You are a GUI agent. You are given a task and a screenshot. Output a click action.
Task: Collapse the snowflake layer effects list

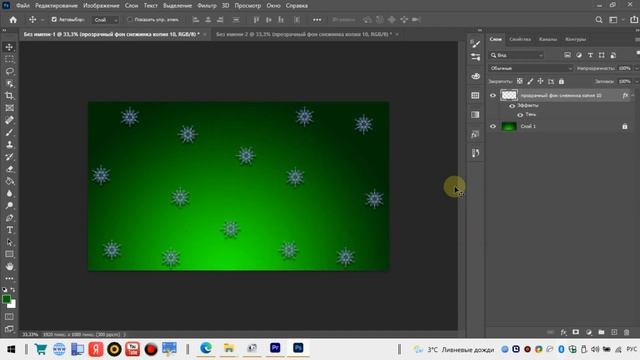point(633,96)
